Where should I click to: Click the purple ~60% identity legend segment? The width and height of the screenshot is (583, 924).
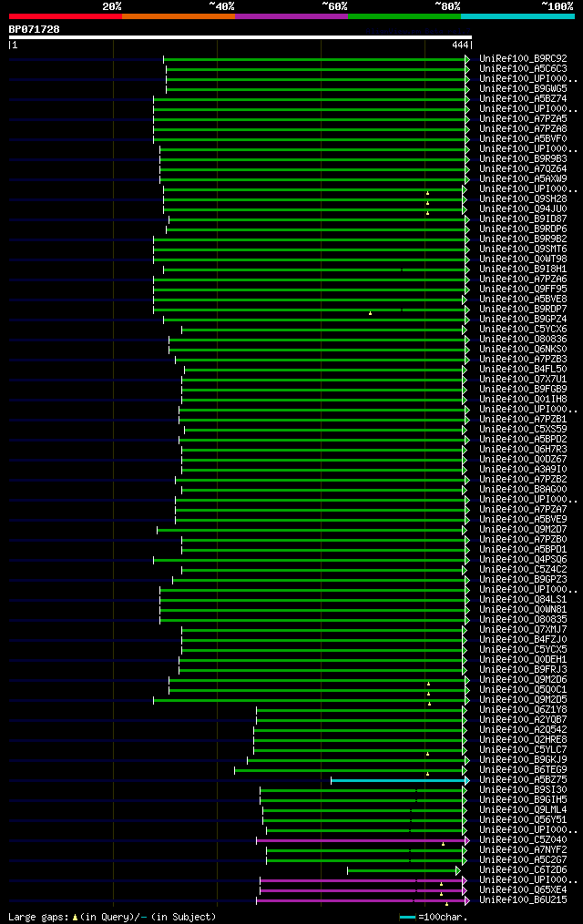(x=291, y=16)
